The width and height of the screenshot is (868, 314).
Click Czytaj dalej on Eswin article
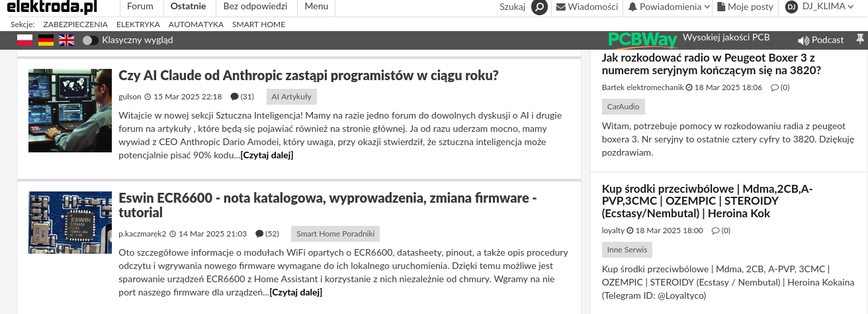[x=296, y=292]
